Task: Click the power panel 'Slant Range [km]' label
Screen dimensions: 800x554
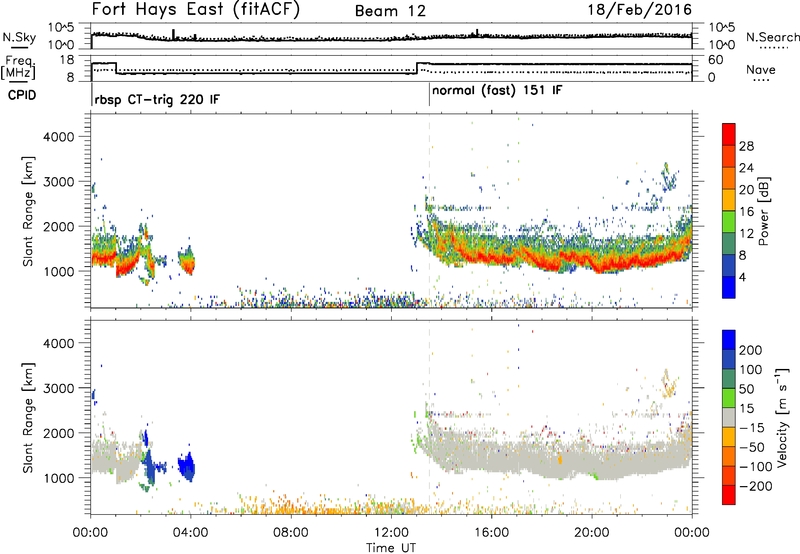Action: coord(28,211)
